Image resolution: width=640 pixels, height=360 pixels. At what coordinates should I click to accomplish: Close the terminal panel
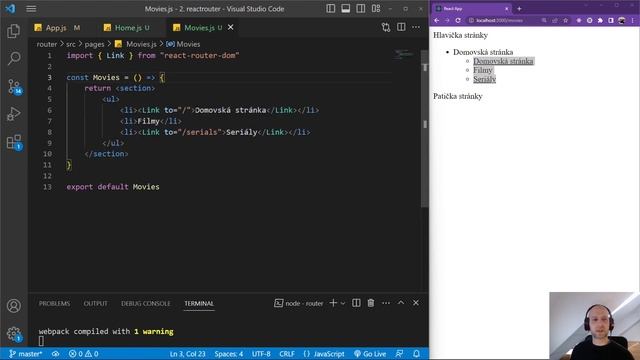pos(416,303)
